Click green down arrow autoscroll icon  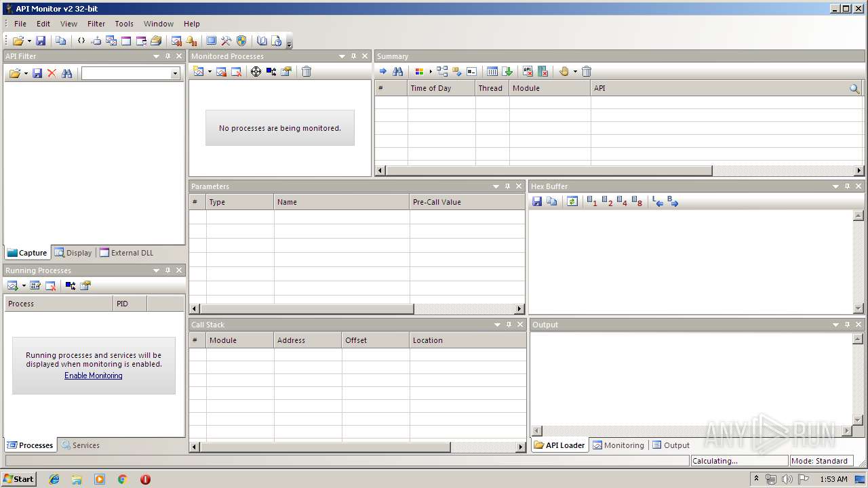pyautogui.click(x=508, y=71)
